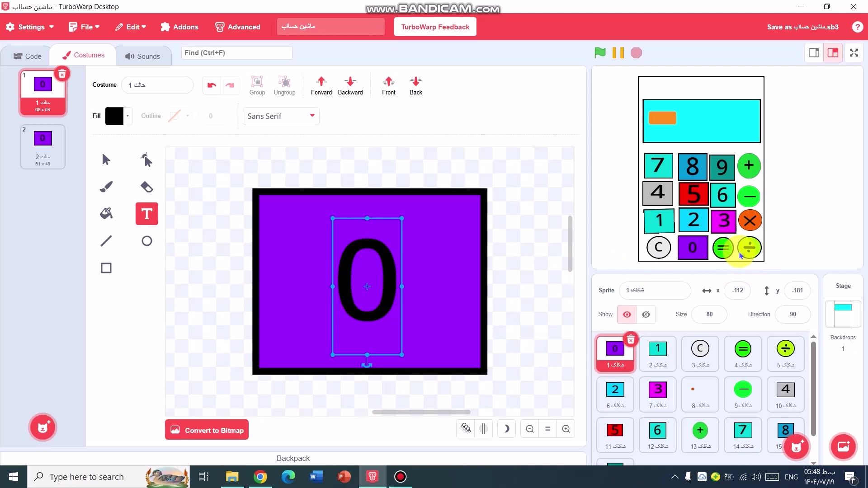Select the Rectangle tool
The width and height of the screenshot is (868, 488).
tap(106, 268)
